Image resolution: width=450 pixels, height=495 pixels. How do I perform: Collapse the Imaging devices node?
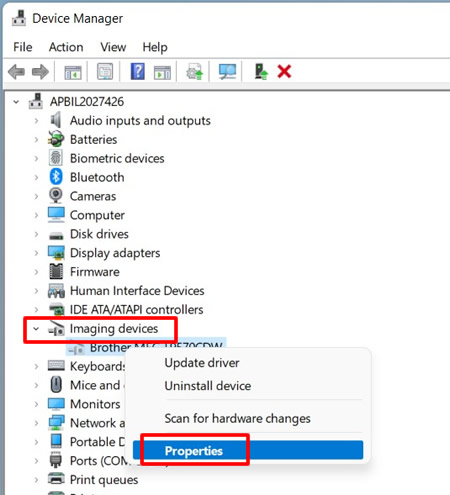(x=36, y=329)
